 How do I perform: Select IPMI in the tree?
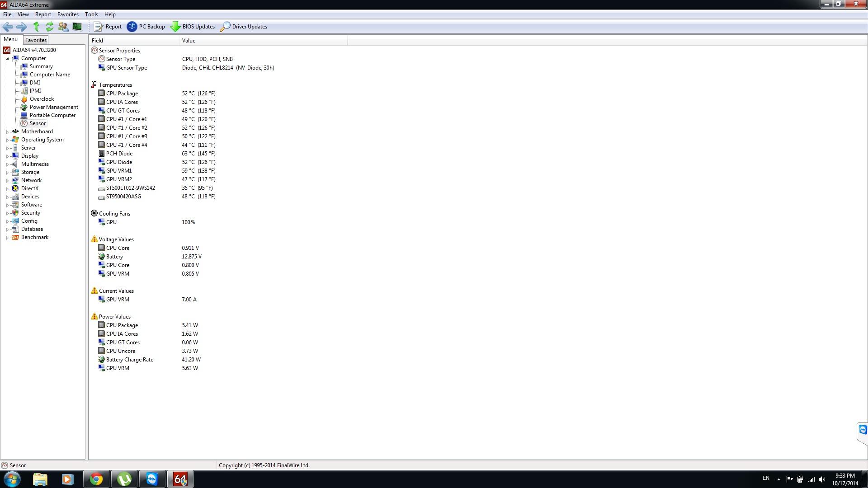click(35, 91)
